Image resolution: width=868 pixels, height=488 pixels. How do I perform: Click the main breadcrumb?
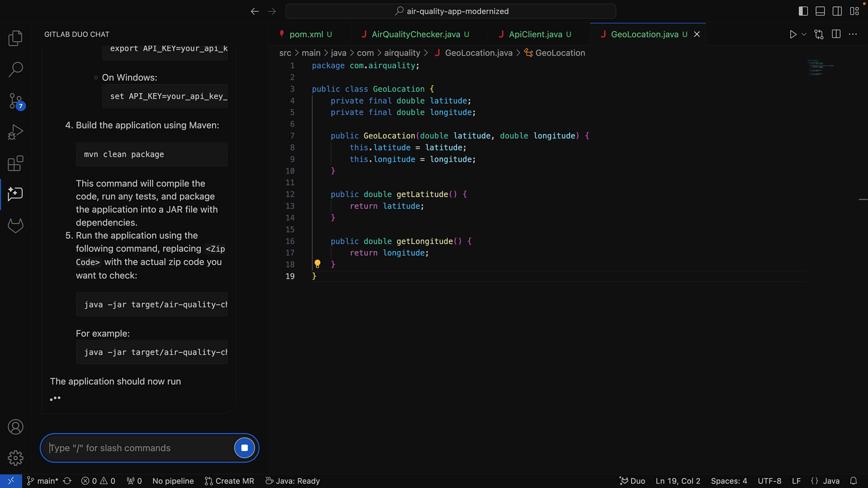point(311,53)
